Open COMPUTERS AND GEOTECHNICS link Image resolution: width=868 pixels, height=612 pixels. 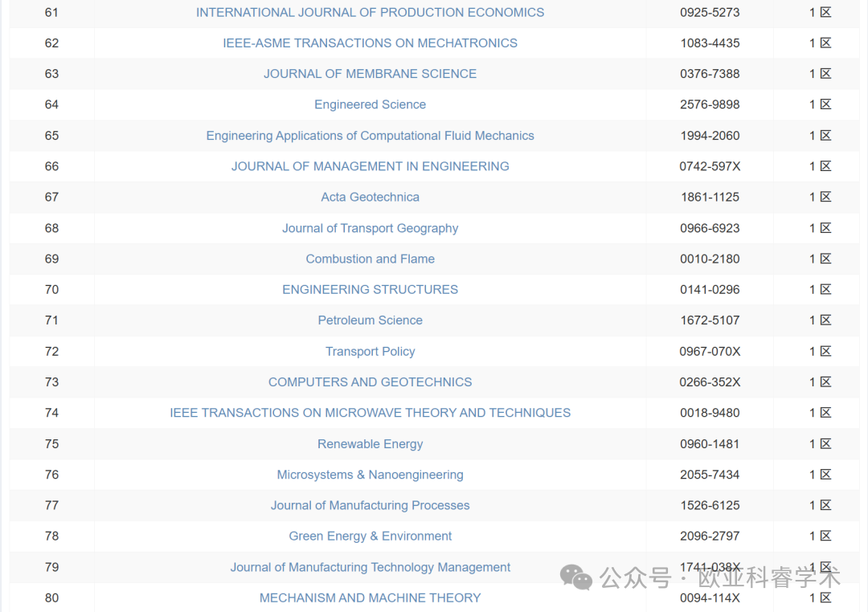click(370, 381)
